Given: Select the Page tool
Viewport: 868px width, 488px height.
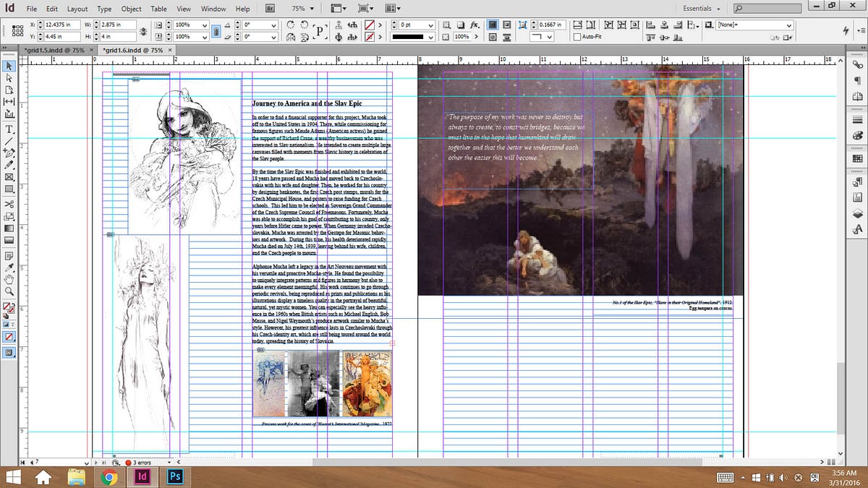Looking at the screenshot, I should click(9, 90).
